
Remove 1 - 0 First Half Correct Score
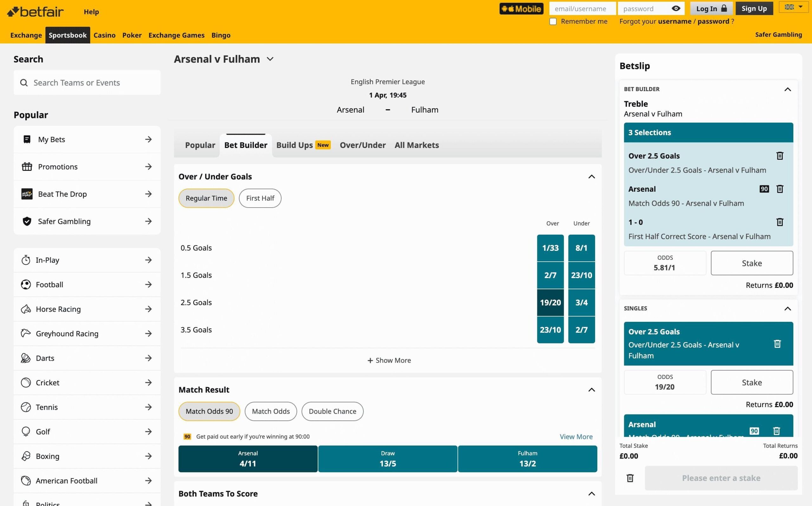tap(780, 222)
